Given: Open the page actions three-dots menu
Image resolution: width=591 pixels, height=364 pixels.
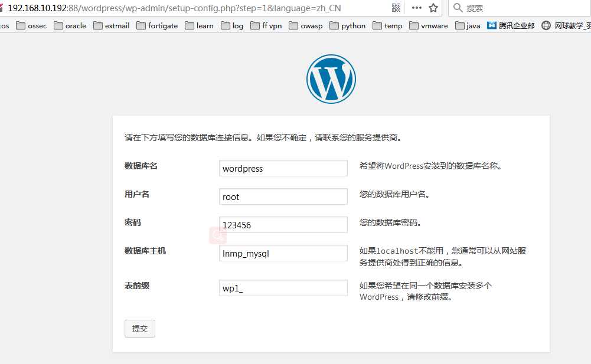Looking at the screenshot, I should [x=416, y=8].
